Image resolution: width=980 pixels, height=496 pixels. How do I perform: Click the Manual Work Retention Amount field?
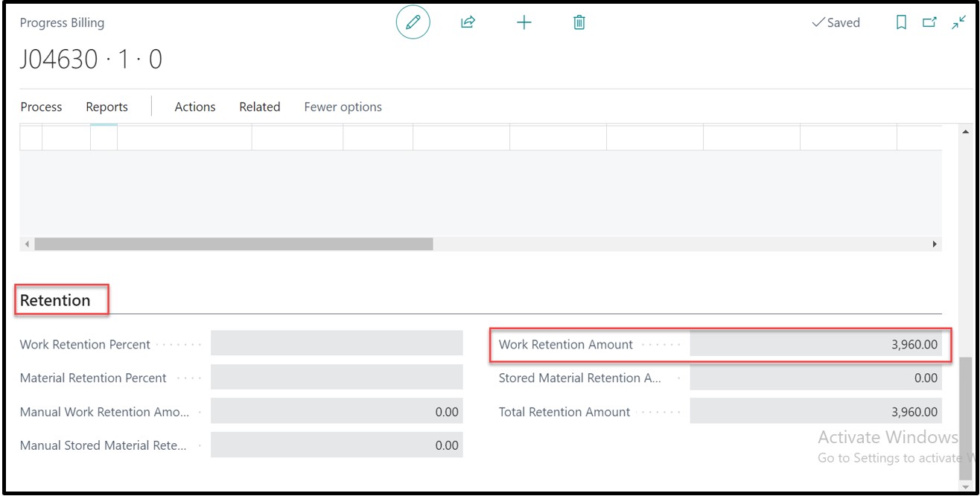click(x=337, y=411)
